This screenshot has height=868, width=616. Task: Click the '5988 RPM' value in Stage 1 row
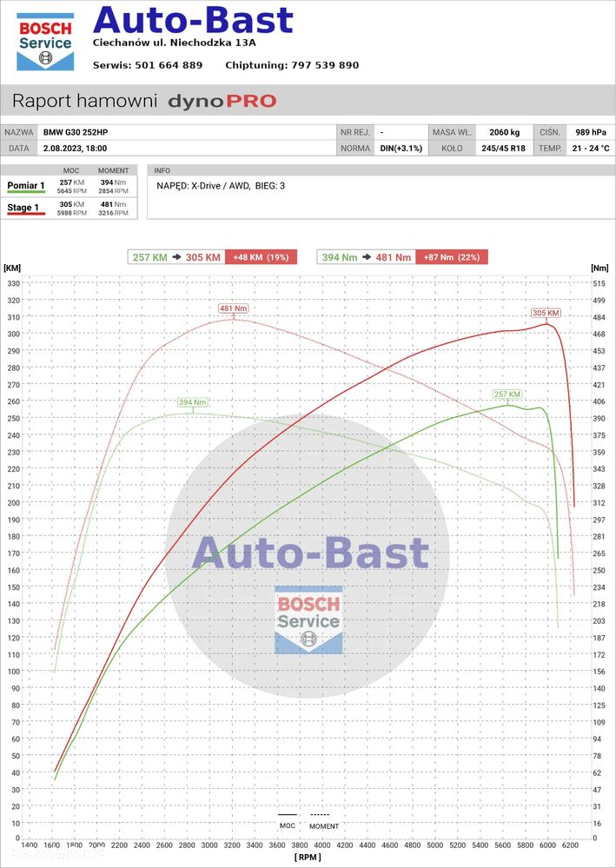click(x=73, y=213)
